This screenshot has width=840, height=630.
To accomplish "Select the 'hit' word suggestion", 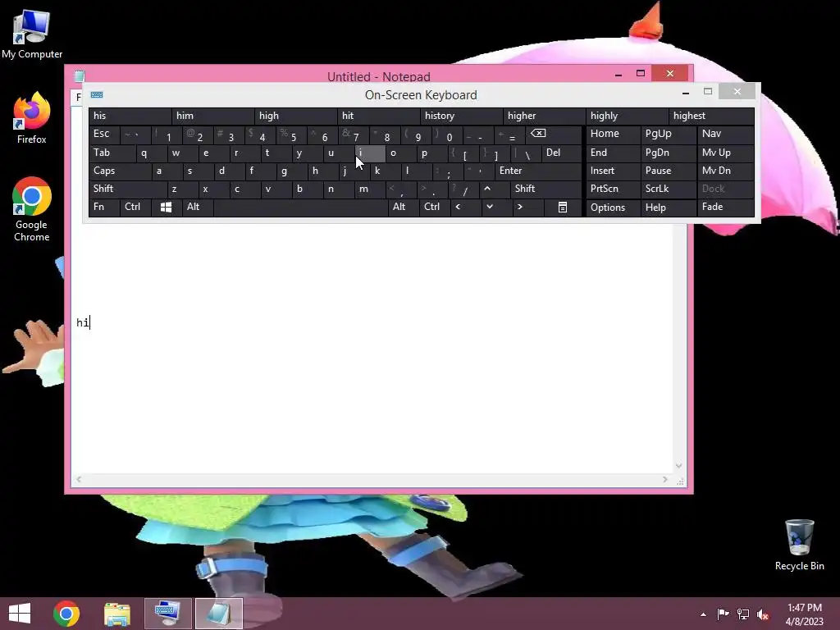I will tap(379, 116).
